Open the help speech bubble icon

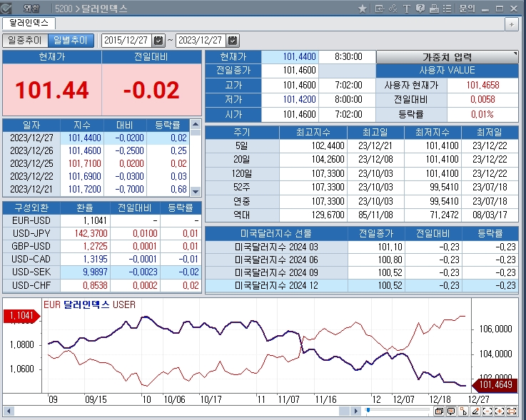[x=420, y=9]
